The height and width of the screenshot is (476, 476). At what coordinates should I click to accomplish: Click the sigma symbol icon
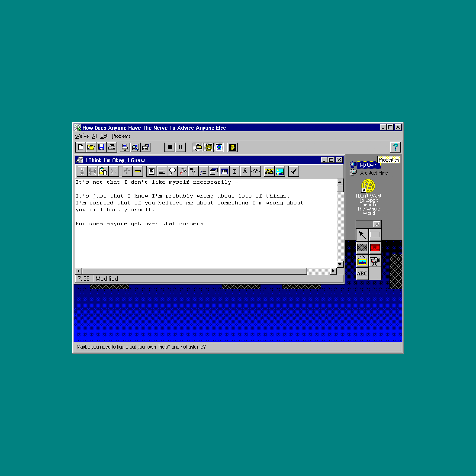tap(235, 172)
